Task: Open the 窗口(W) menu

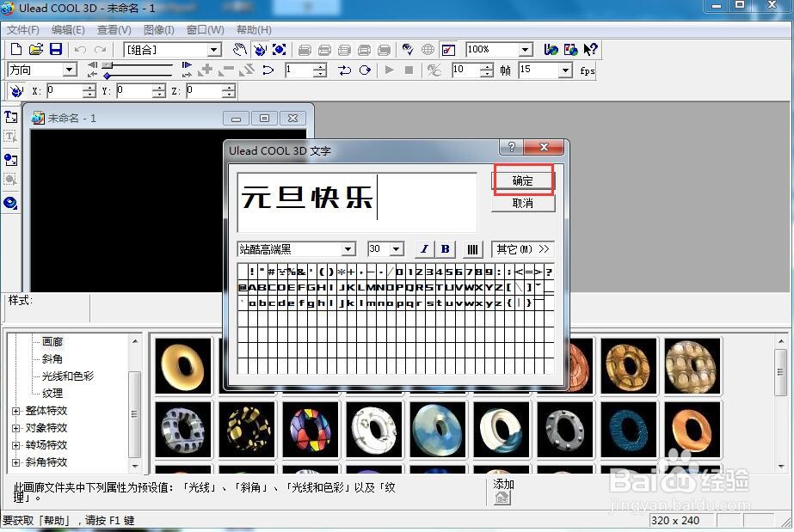Action: (x=205, y=30)
